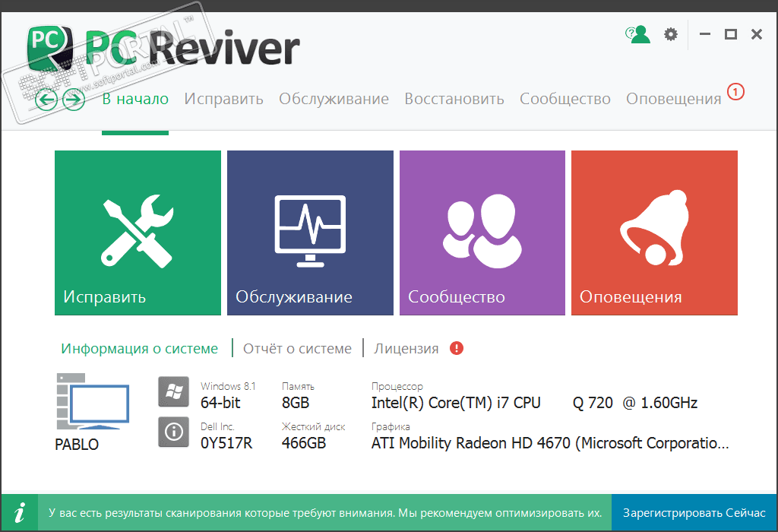Click the manufacturer info circle icon
Viewport: 778px width, 532px height.
point(174,432)
